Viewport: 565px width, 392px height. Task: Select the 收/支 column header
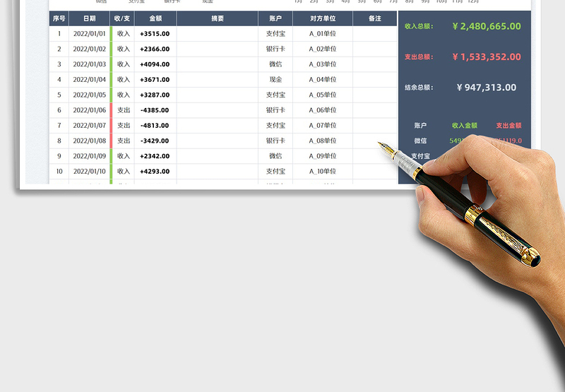[121, 18]
